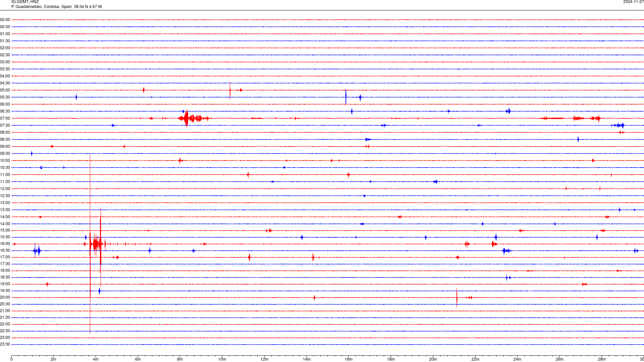Click the 26m tick on time axis
This screenshot has width=644, height=362.
(559, 359)
